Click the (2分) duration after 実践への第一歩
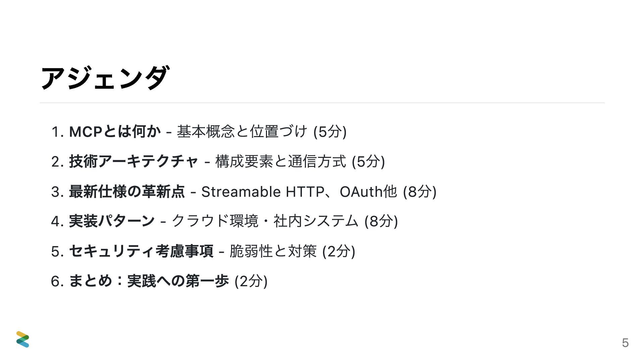 (251, 281)
